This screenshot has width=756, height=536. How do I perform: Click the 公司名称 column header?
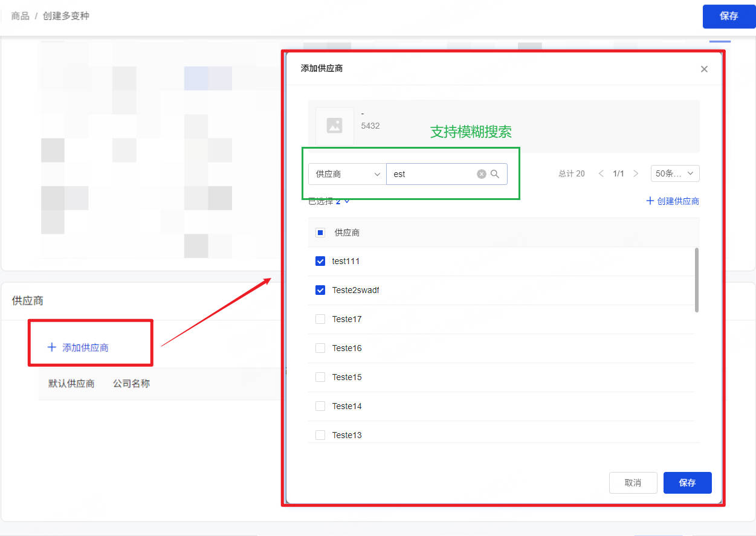click(x=131, y=384)
